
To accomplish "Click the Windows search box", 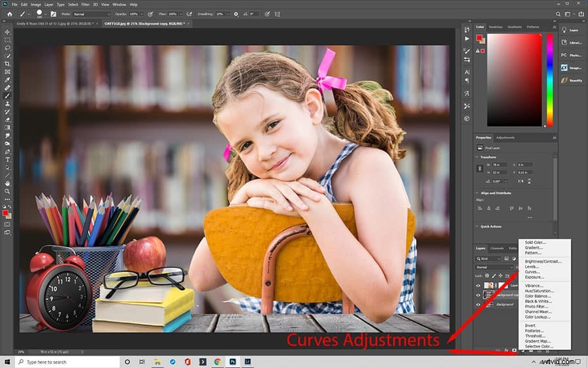I will pos(67,362).
